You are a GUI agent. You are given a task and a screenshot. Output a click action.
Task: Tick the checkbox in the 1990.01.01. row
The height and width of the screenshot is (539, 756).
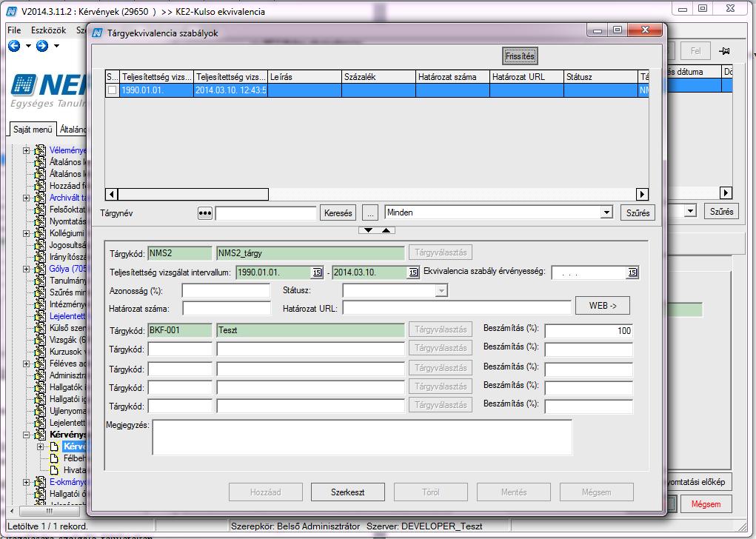[x=113, y=90]
